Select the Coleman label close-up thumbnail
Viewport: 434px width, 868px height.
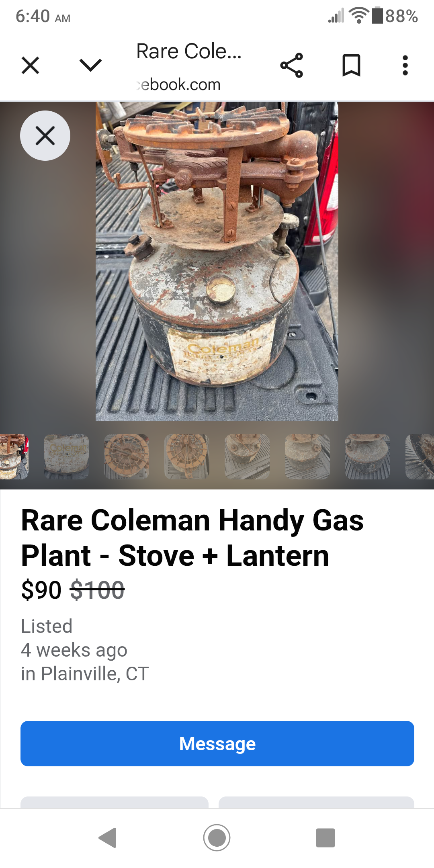click(66, 457)
